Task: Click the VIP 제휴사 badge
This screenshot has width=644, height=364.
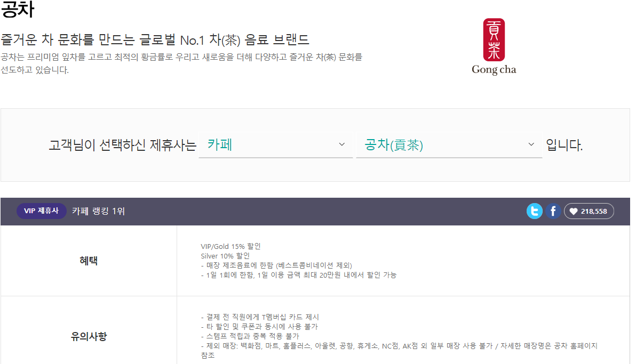Action: tap(42, 211)
